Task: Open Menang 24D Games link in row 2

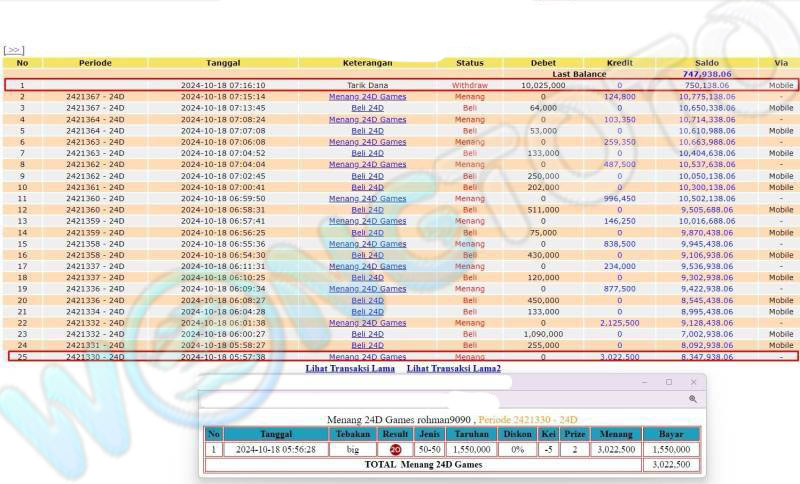Action: pos(367,96)
